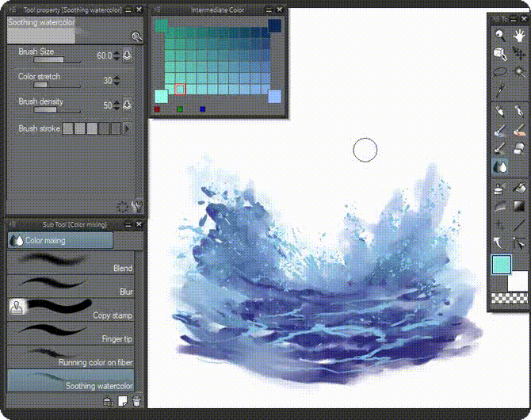531x420 pixels.
Task: Click bottom-right light blue corner swatch
Action: [x=275, y=96]
